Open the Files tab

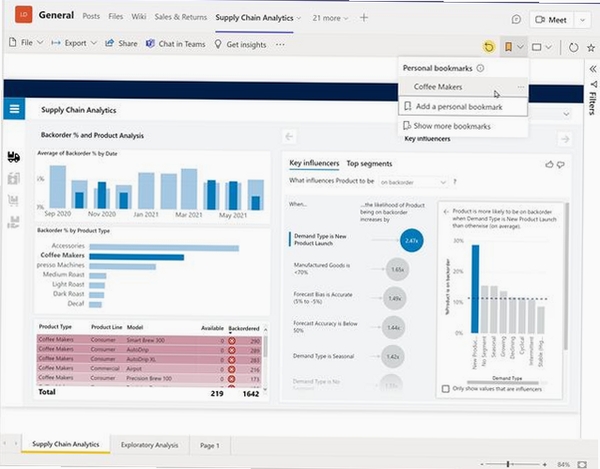[x=116, y=16]
